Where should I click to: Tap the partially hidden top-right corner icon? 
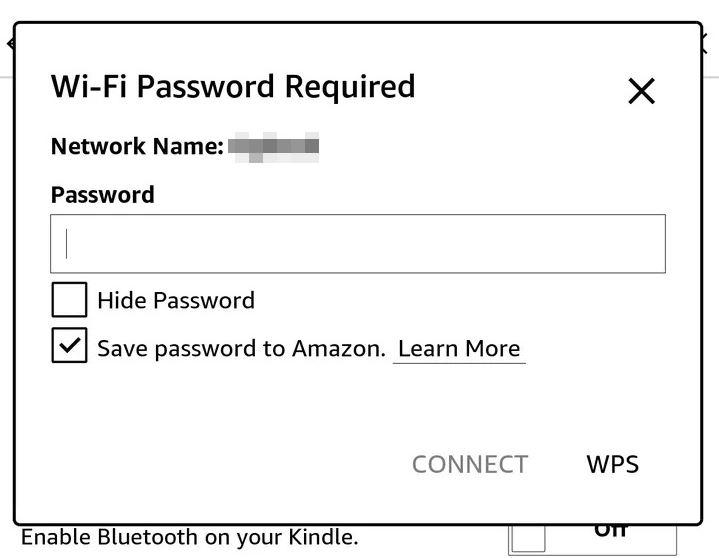tap(711, 44)
